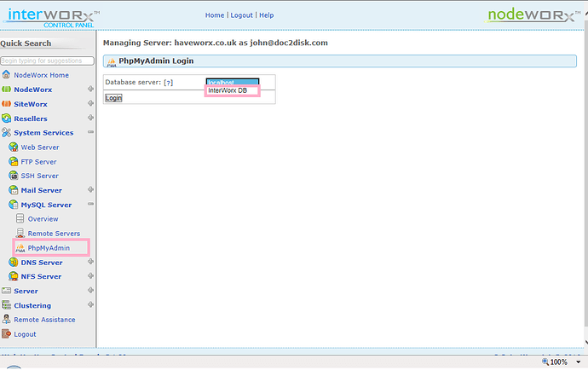Go to NodeWorx Home link
This screenshot has height=370, width=588.
(41, 75)
